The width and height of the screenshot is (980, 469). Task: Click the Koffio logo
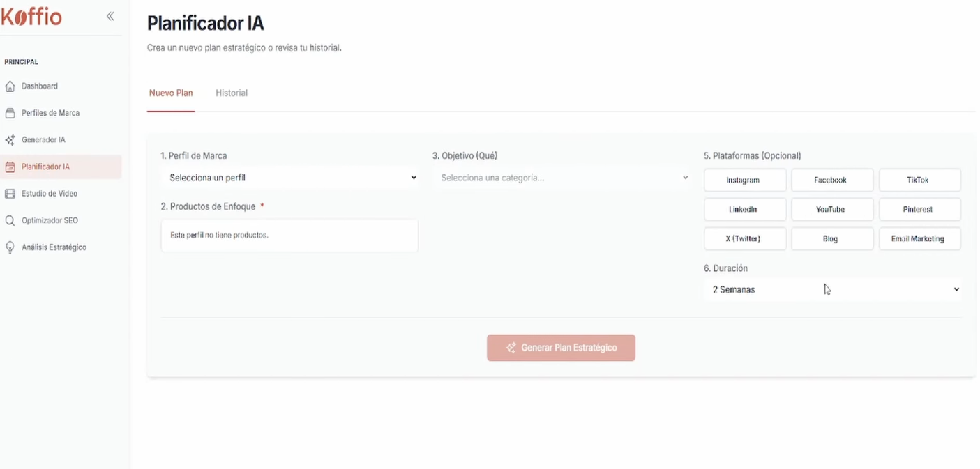coord(31,16)
